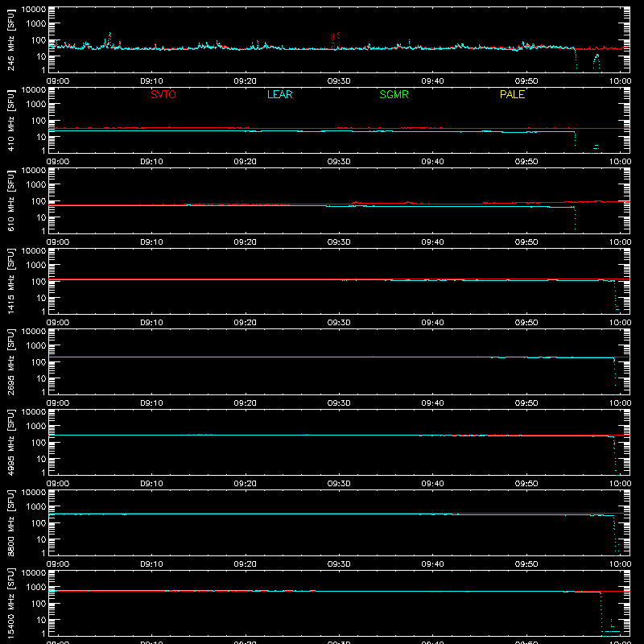This screenshot has height=644, width=644.
Task: Click the 1000 tick label on 15400 MHz axis
Action: tap(36, 587)
